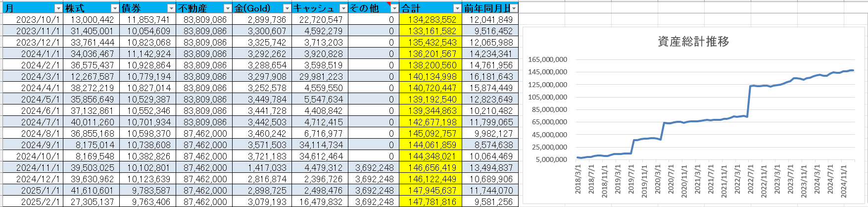
Task: Select the 不動産 header cell
Action: [x=204, y=8]
